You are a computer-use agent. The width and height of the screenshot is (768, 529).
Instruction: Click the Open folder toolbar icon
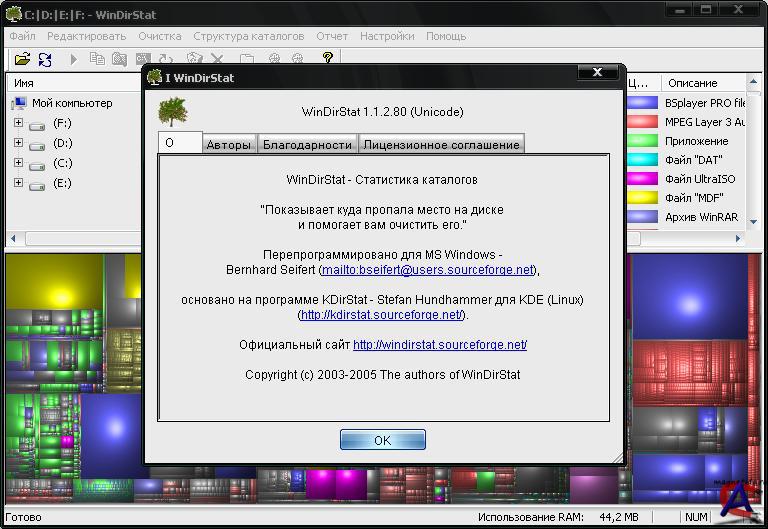(22, 60)
